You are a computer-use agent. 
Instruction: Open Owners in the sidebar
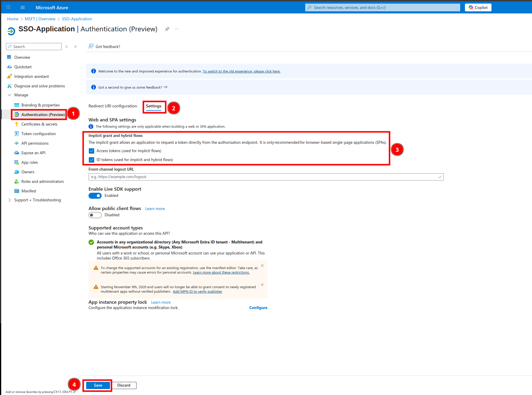28,172
